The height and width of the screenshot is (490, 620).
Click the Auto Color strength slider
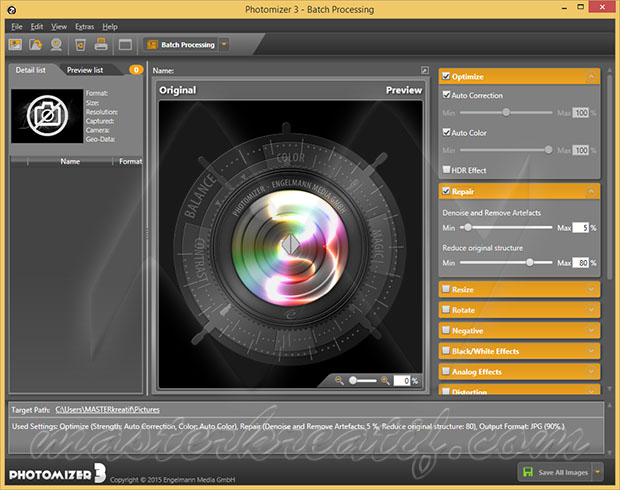[x=506, y=150]
